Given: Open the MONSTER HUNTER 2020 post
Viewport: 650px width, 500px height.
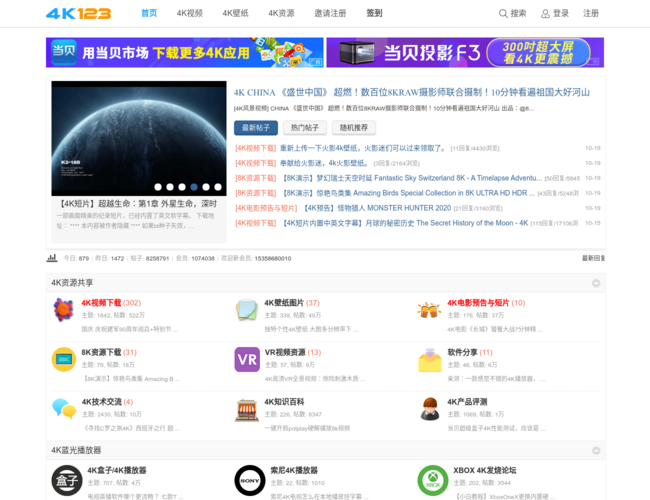Looking at the screenshot, I should (x=378, y=208).
